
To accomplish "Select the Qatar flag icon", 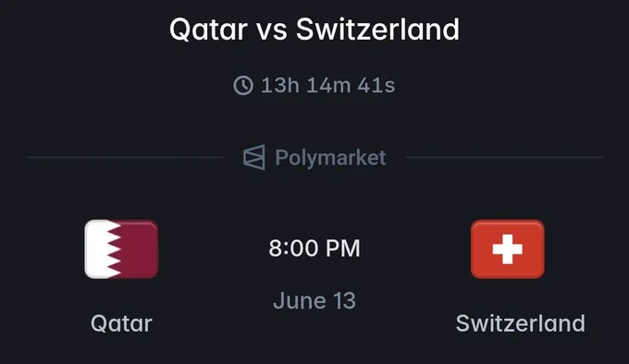I will [121, 249].
